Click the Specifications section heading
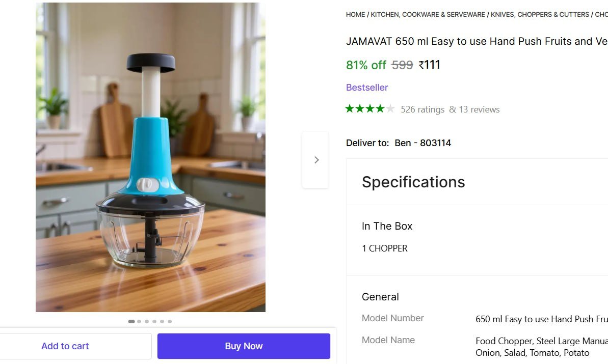The width and height of the screenshot is (608, 364). 413,182
